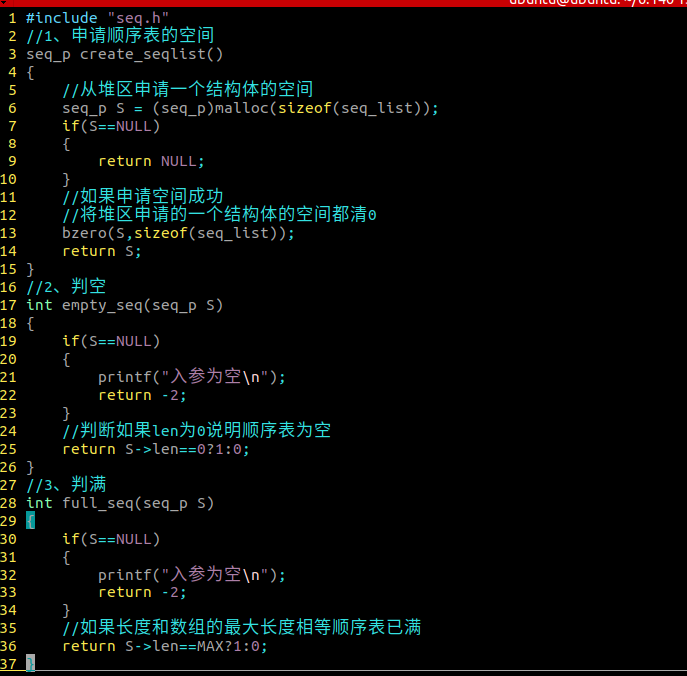The image size is (687, 676).
Task: Click the //3、判满 comment
Action: [66, 485]
